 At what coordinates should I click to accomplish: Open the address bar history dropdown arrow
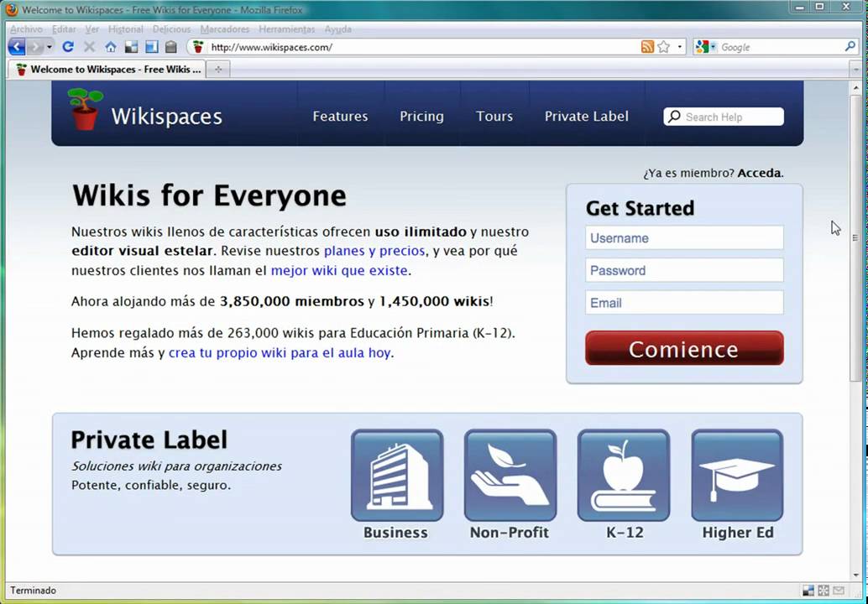pyautogui.click(x=680, y=47)
